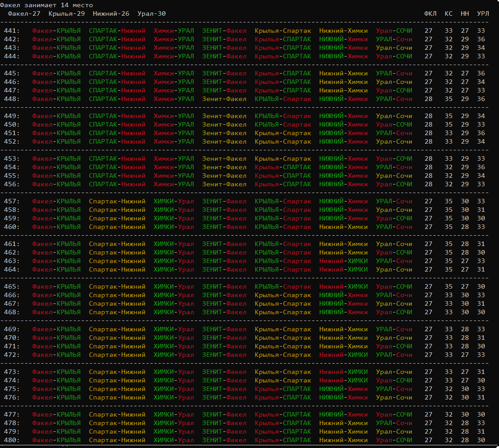Viewport: 499px width, 448px height.
Task: Click "НИЖНИЙ-Химки" in row 477
Action: pos(344,415)
